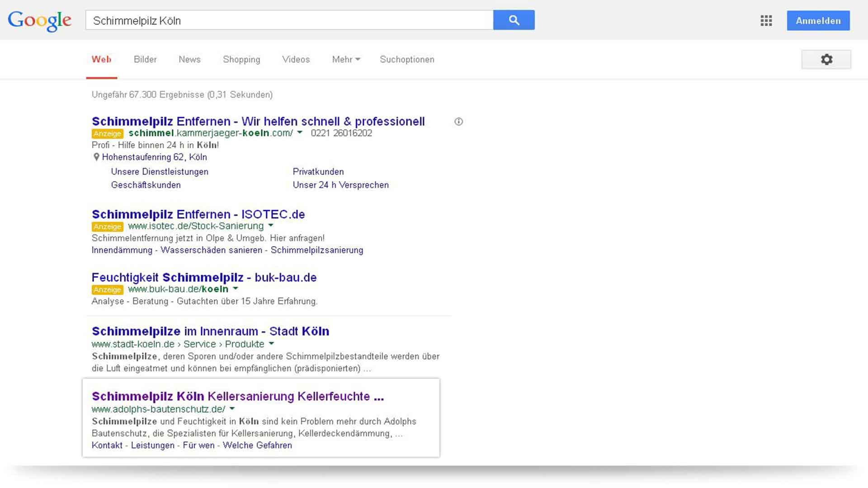Open 'Schimmelpilz Entfernen - ISOTEC.de' ad title
This screenshot has width=868, height=488.
tap(198, 214)
